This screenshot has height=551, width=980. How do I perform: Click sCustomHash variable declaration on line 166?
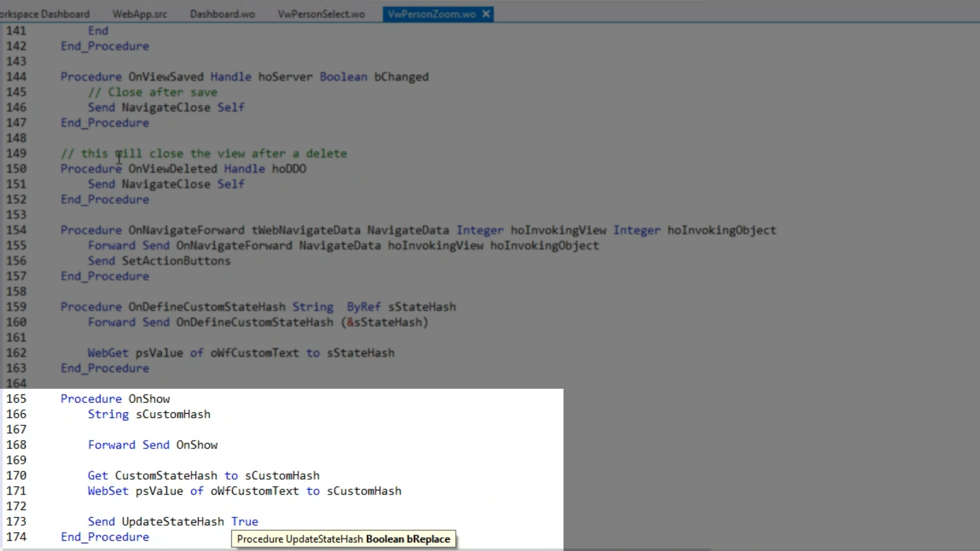[x=173, y=414]
